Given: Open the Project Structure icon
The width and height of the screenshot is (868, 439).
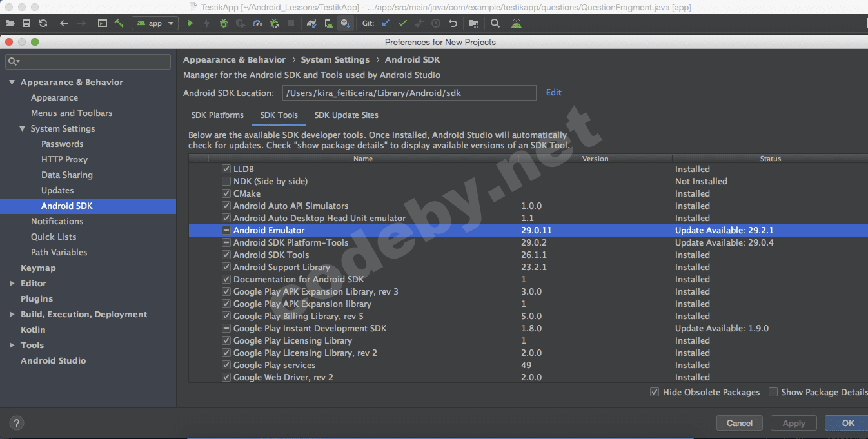Looking at the screenshot, I should (474, 23).
